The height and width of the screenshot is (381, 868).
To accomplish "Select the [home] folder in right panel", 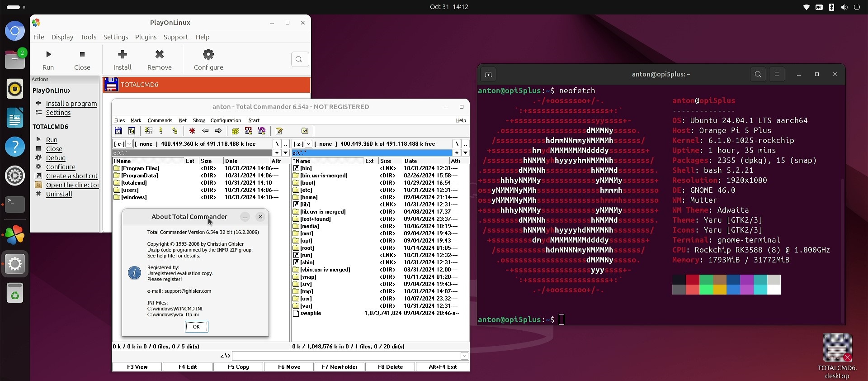I will pos(309,197).
